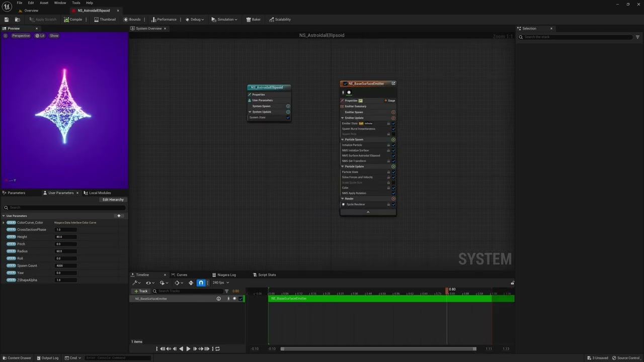644x362 pixels.
Task: Collapse the System Update section
Action: point(250,112)
